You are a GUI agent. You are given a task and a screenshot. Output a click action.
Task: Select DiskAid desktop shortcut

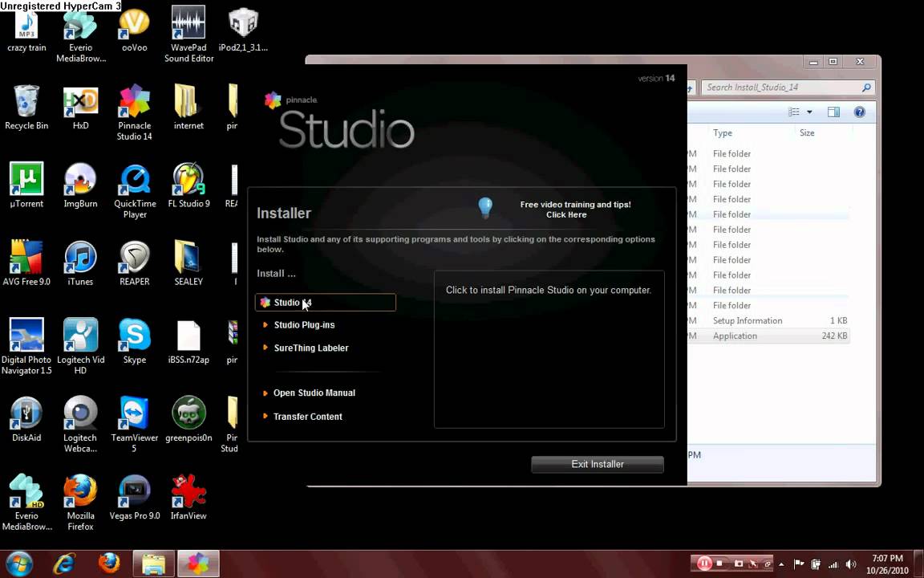(x=26, y=419)
